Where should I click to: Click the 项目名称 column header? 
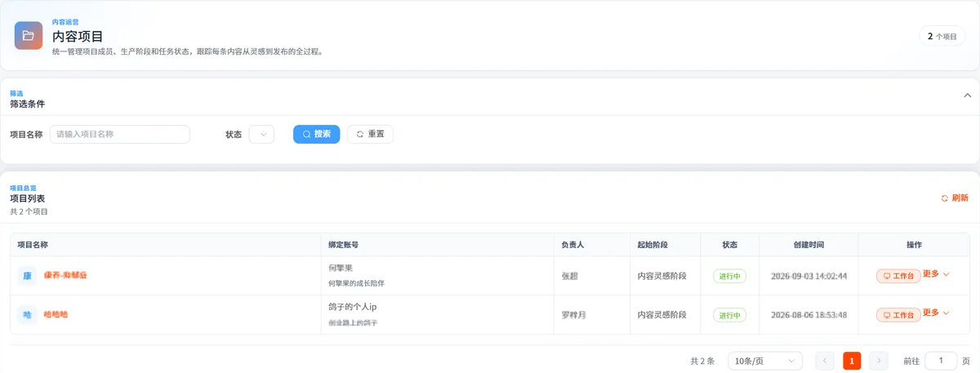pyautogui.click(x=33, y=245)
